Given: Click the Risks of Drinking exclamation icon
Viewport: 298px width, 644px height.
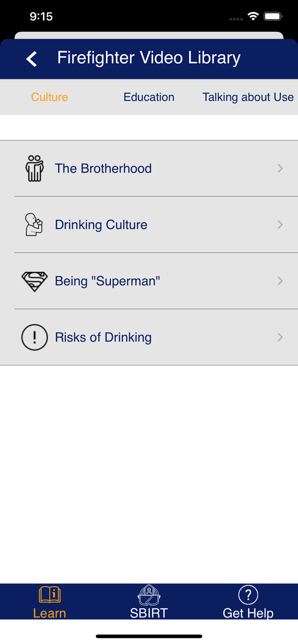Looking at the screenshot, I should pos(34,337).
